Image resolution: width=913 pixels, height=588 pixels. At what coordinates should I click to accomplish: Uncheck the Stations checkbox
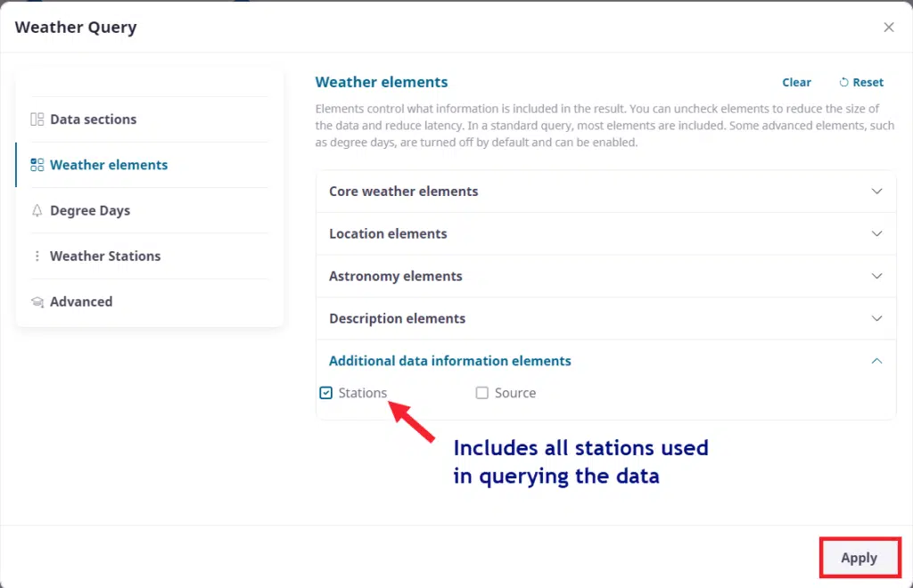[326, 393]
